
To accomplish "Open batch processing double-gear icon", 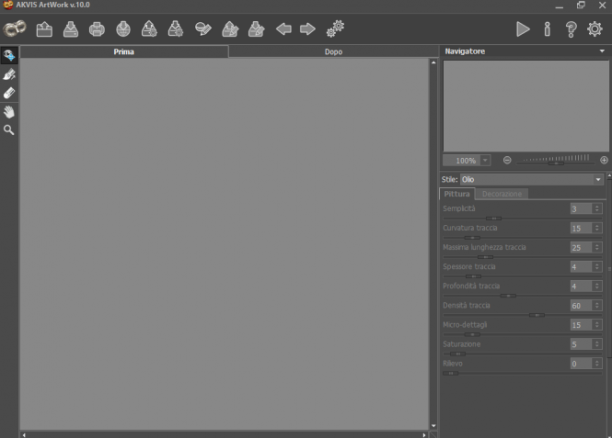I will click(x=335, y=29).
